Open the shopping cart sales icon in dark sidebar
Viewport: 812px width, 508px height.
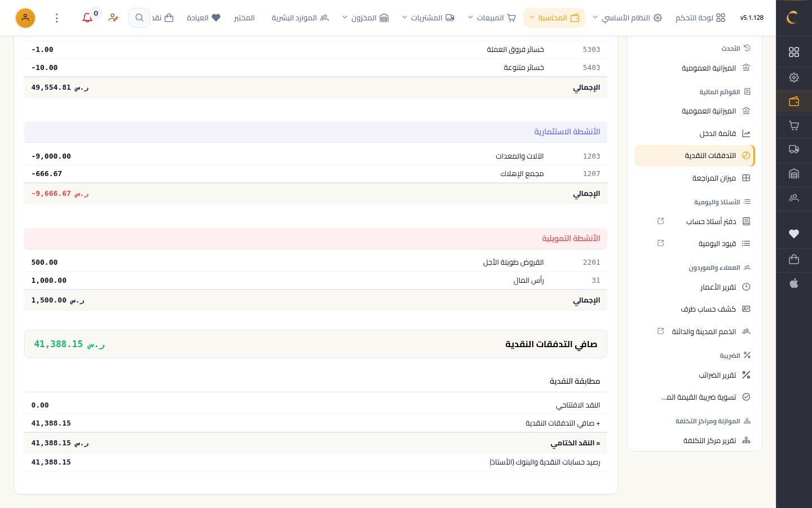tap(794, 126)
